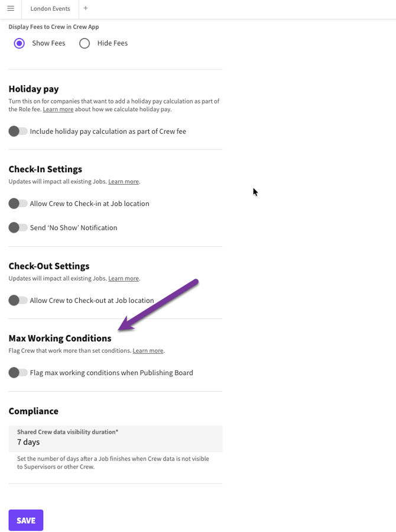Viewport: 396px width, 532px height.
Task: Open Check-In Settings Learn more link
Action: click(124, 182)
